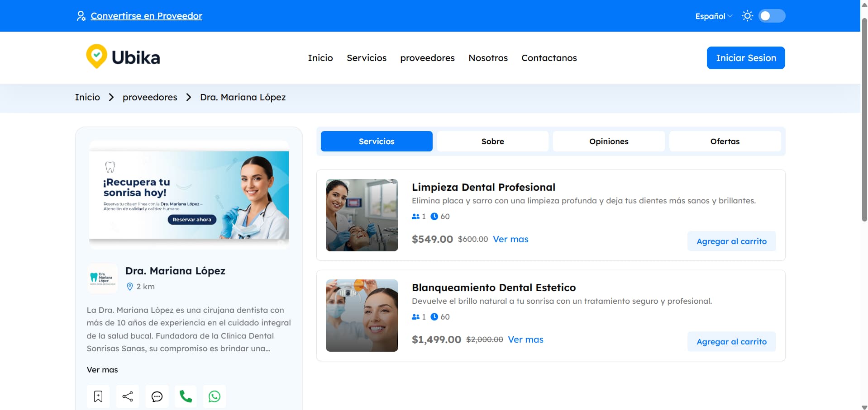Open the Ofertas section
Screen dimensions: 868x410
725,141
